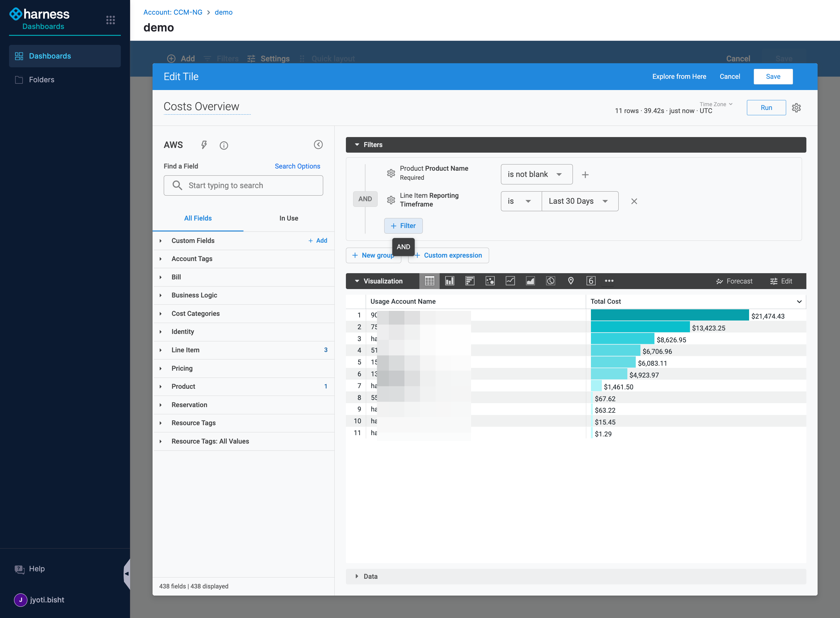Open Folders in the sidebar
The width and height of the screenshot is (840, 618).
[x=65, y=80]
